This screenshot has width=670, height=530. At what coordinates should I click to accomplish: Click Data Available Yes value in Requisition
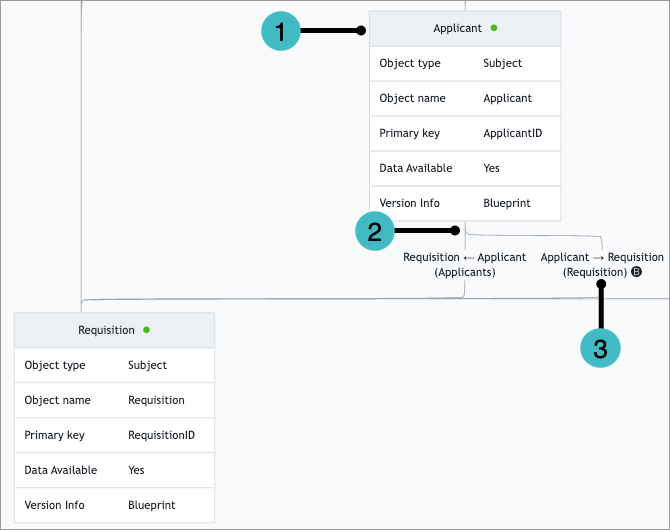(136, 470)
